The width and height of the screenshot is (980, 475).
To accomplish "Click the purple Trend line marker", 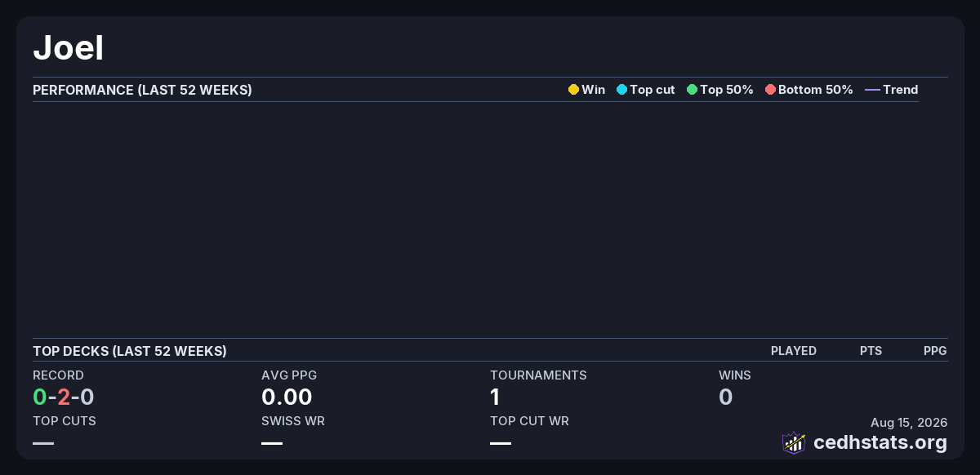I will (x=872, y=90).
